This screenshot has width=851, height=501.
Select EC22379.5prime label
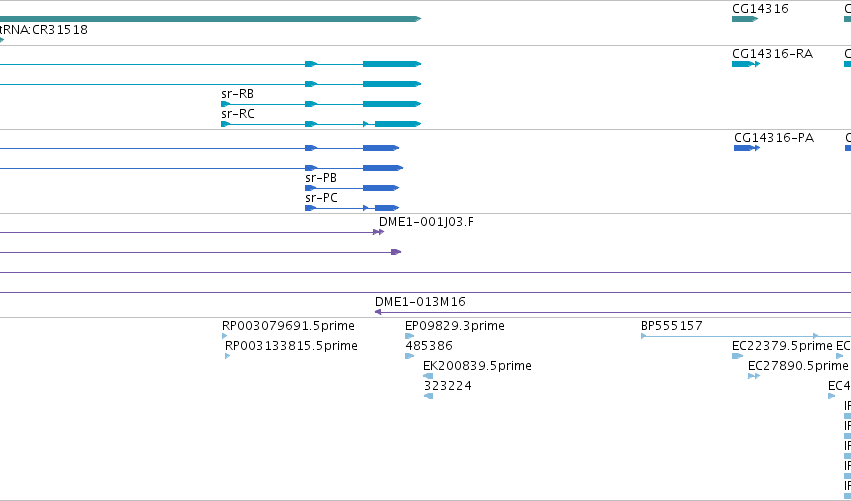[782, 346]
